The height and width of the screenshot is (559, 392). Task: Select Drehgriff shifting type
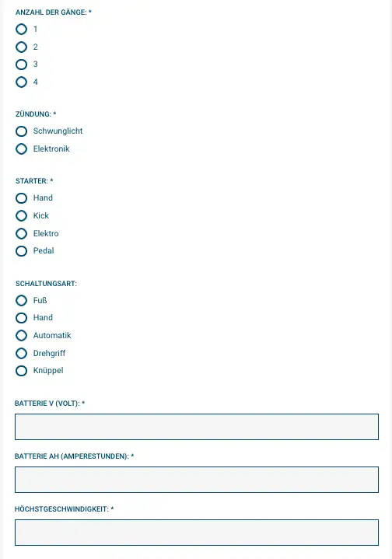pos(22,353)
